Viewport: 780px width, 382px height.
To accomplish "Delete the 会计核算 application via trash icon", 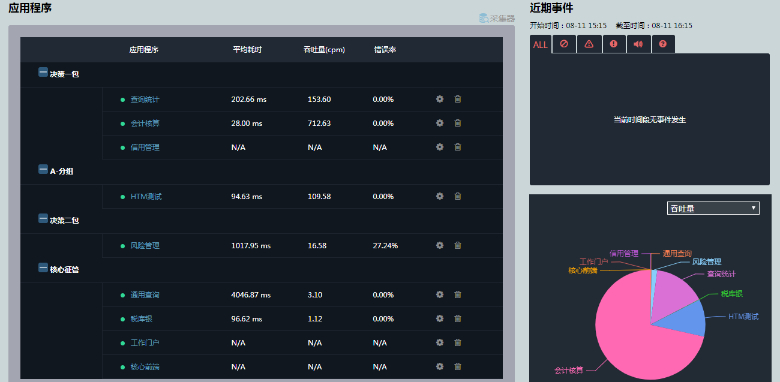I will (458, 123).
